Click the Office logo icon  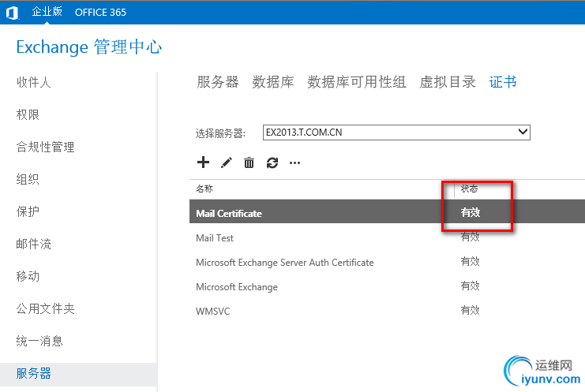tap(12, 12)
